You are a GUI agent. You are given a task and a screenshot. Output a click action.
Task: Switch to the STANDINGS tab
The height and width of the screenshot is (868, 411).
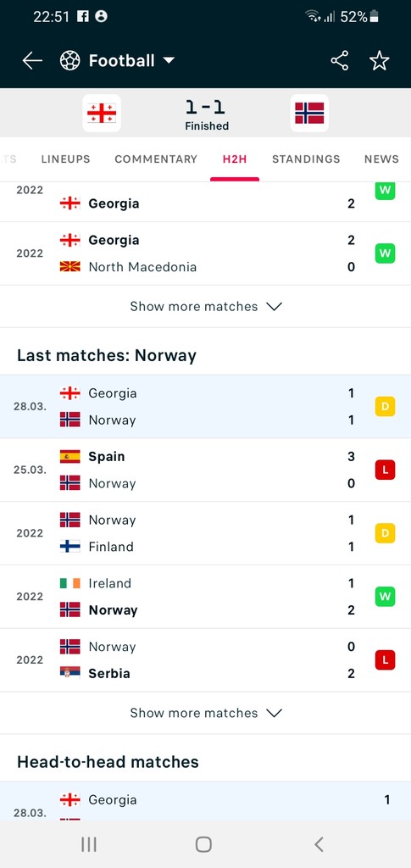click(x=306, y=159)
